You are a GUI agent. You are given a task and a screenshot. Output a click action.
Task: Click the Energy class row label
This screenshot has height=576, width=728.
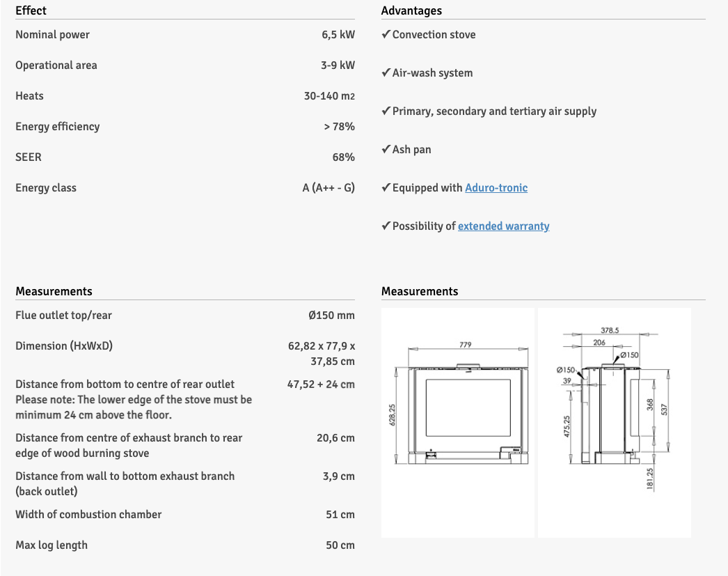click(46, 188)
